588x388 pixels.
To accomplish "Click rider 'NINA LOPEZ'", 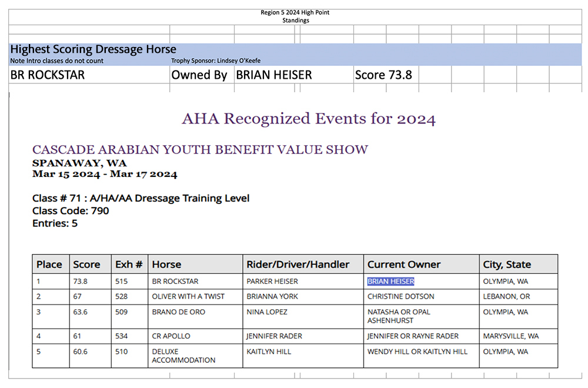I will coord(267,312).
